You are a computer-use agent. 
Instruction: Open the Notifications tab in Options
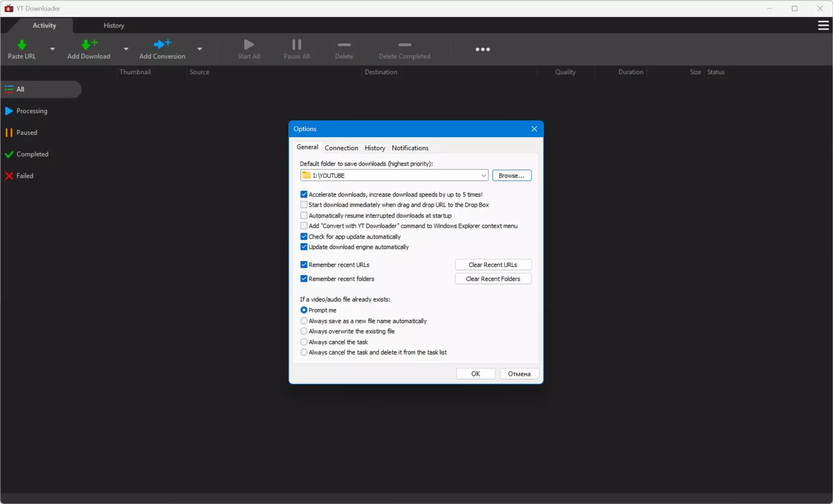pos(410,148)
